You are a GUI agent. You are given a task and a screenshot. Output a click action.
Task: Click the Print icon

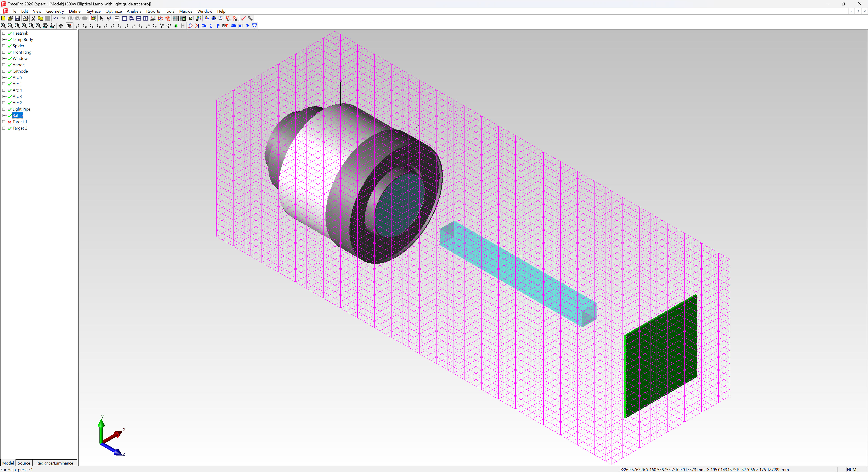click(x=26, y=18)
